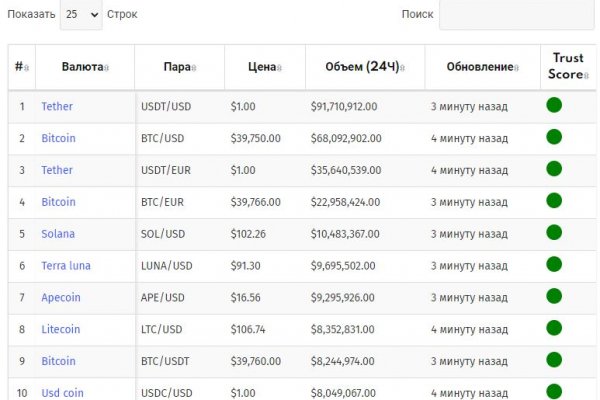The width and height of the screenshot is (600, 400).
Task: Open the Tether link in row 1
Action: (57, 106)
